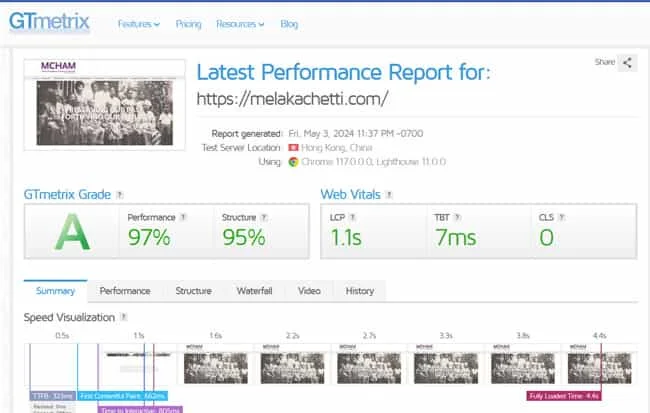650x413 pixels.
Task: Open help icon next to Web Vitals
Action: pos(389,194)
